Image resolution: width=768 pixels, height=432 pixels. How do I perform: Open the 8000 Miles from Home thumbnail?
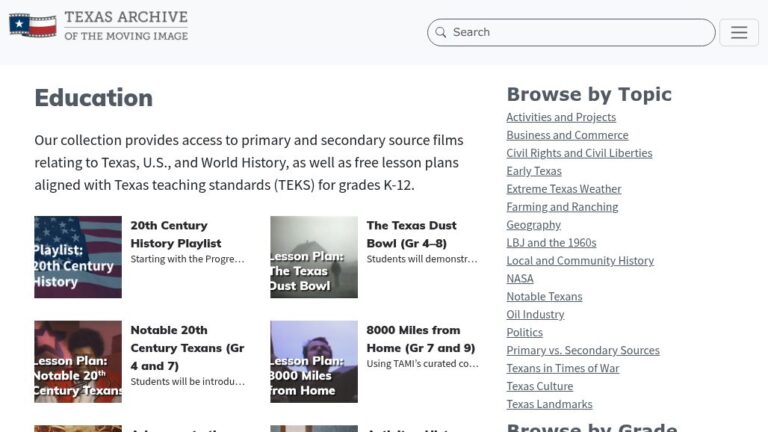click(314, 361)
